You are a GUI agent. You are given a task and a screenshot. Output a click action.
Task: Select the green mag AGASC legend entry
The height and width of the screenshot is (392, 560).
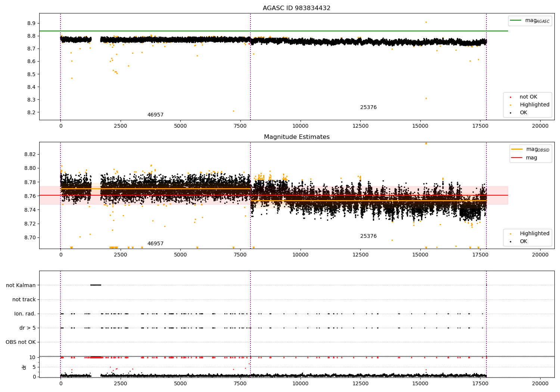point(530,21)
